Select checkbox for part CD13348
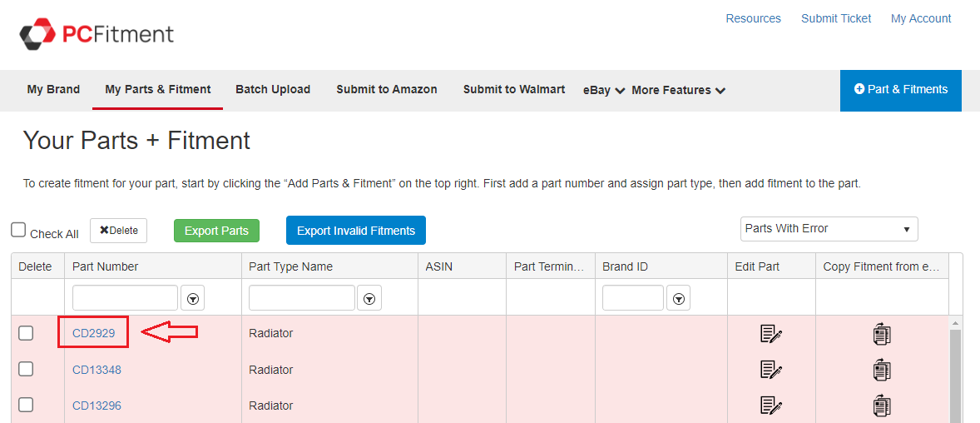The image size is (980, 423). coord(27,369)
